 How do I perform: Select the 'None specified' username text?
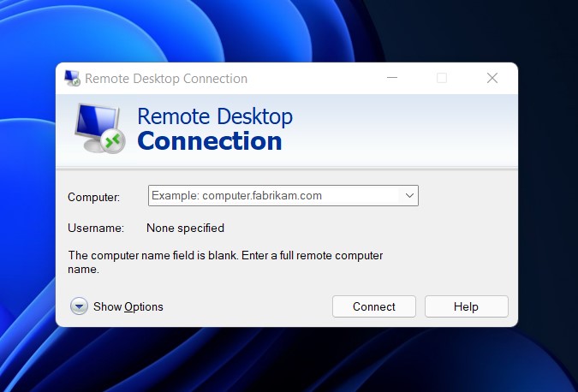click(185, 228)
